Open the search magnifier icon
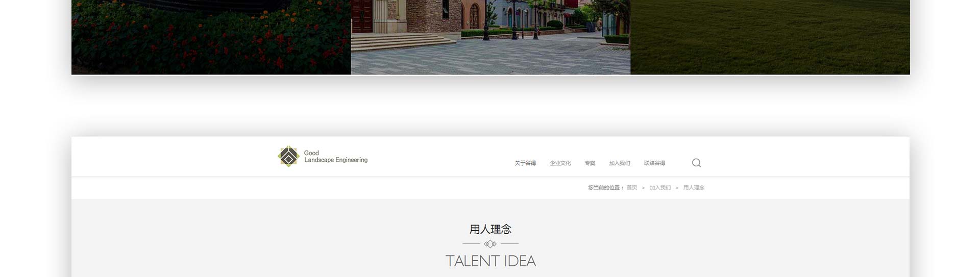Image resolution: width=980 pixels, height=277 pixels. point(696,163)
